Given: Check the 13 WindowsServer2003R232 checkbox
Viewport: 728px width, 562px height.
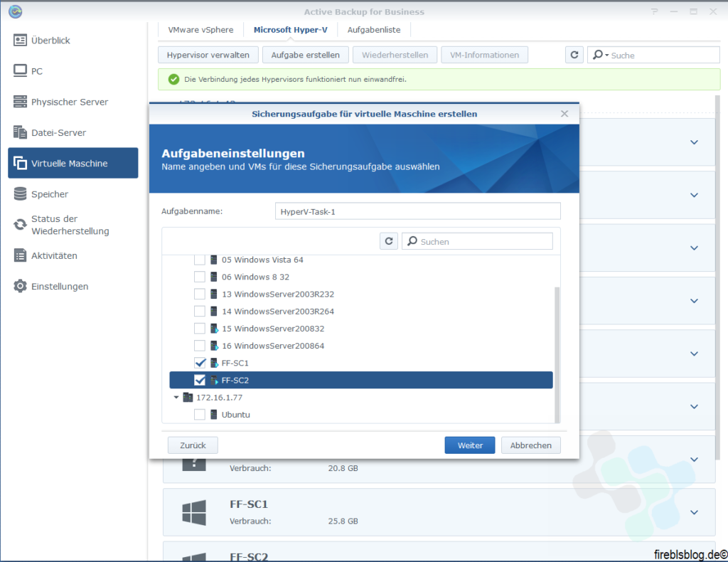Looking at the screenshot, I should (200, 294).
